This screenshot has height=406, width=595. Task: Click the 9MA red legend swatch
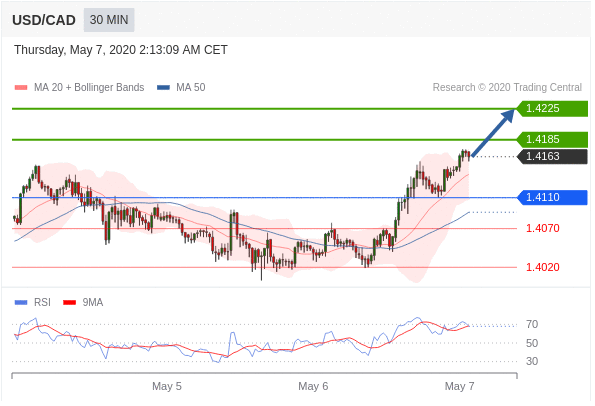(x=69, y=302)
